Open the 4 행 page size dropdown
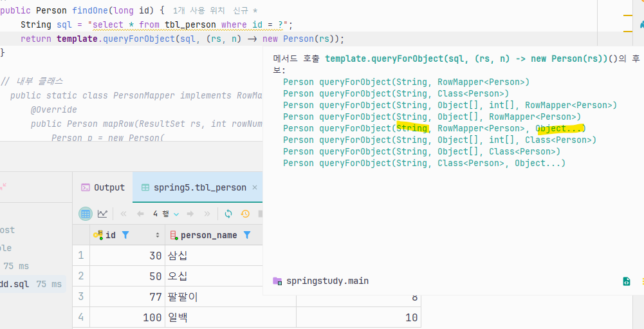644x329 pixels. pos(166,214)
